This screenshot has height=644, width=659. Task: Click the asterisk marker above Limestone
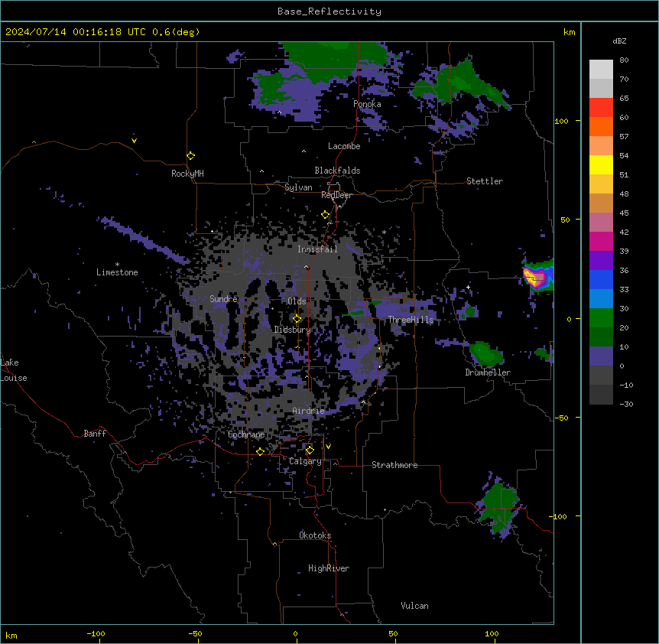(117, 265)
